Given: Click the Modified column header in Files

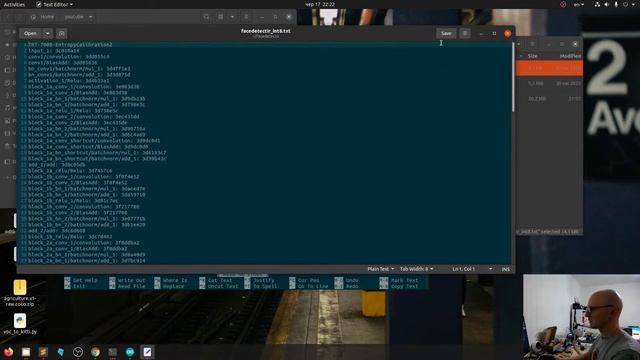Looking at the screenshot, I should (x=570, y=56).
